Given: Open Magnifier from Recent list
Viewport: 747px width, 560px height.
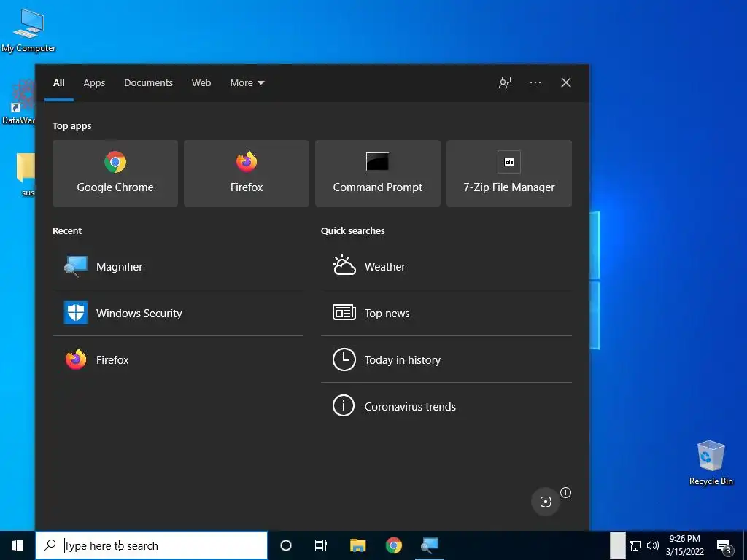Looking at the screenshot, I should (178, 266).
